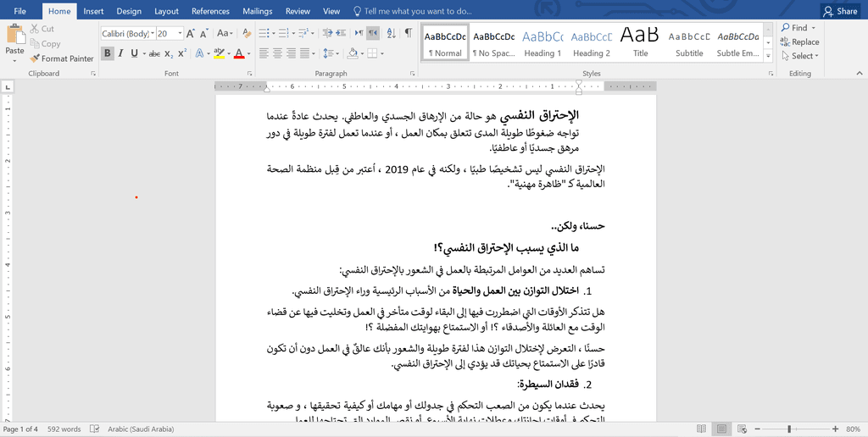Open Font dialog launcher

[250, 73]
